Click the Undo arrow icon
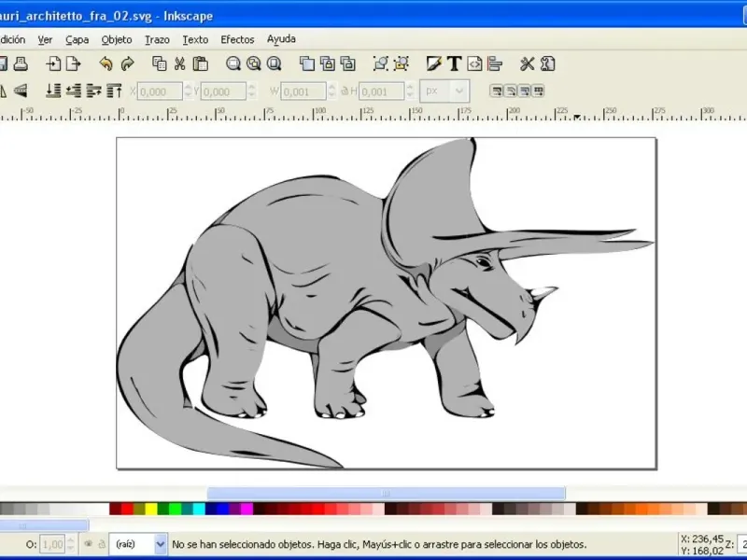The width and height of the screenshot is (747, 560). tap(106, 63)
